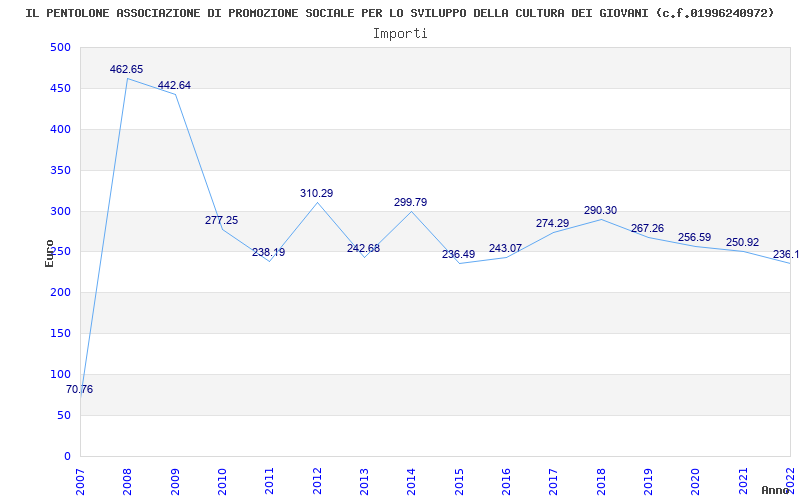The image size is (800, 500).
Task: Click the 267.26 data label
Action: pos(647,229)
